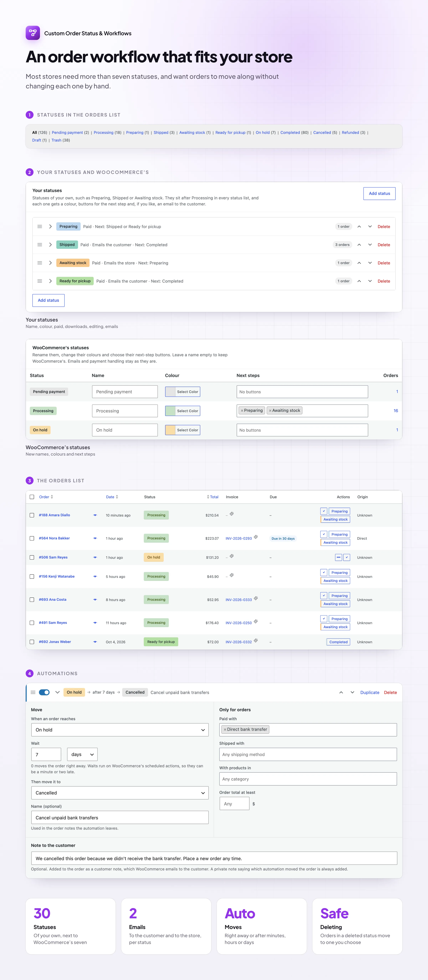
Task: Select the checkbox for order #506 Sam Reyes
Action: coord(32,557)
